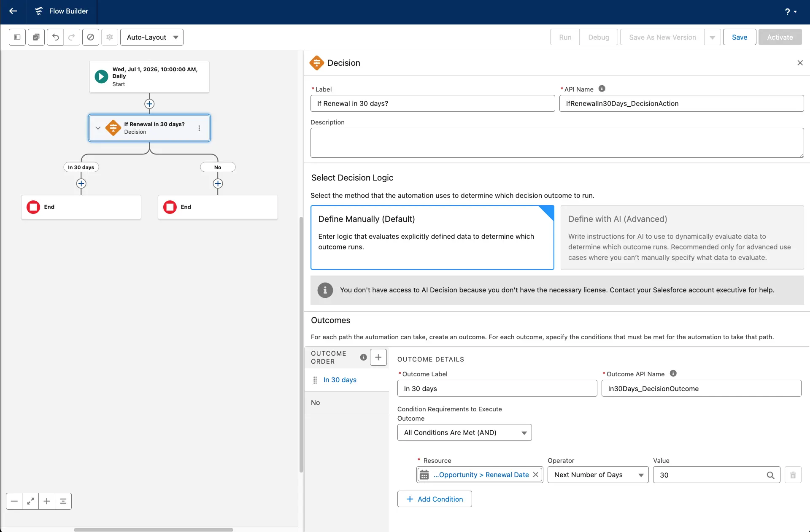Open the decision node's three-dot menu
The width and height of the screenshot is (810, 532).
click(199, 128)
